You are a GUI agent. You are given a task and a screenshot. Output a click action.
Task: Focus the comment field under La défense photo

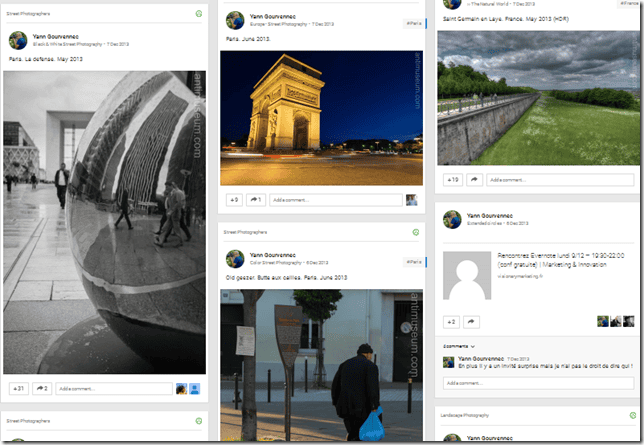114,388
